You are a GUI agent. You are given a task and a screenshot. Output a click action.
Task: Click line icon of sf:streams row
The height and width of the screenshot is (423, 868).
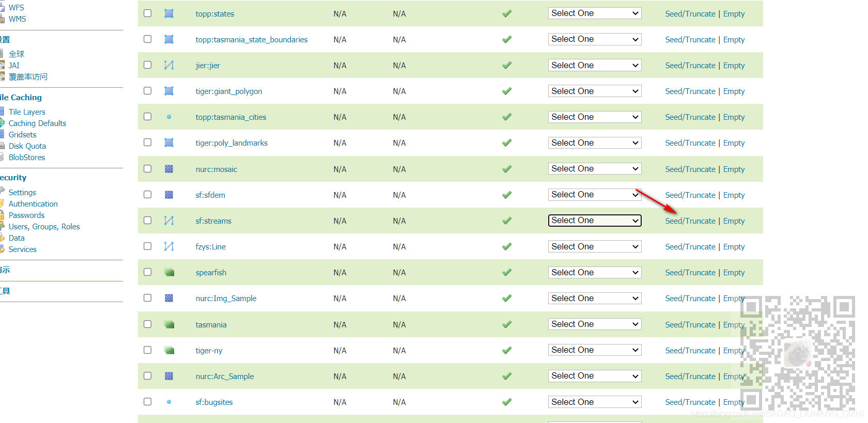tap(169, 221)
